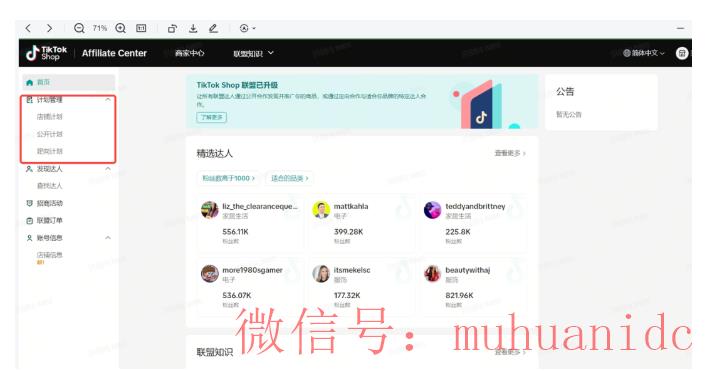Click liz_the_clearanceque... creator name

260,207
